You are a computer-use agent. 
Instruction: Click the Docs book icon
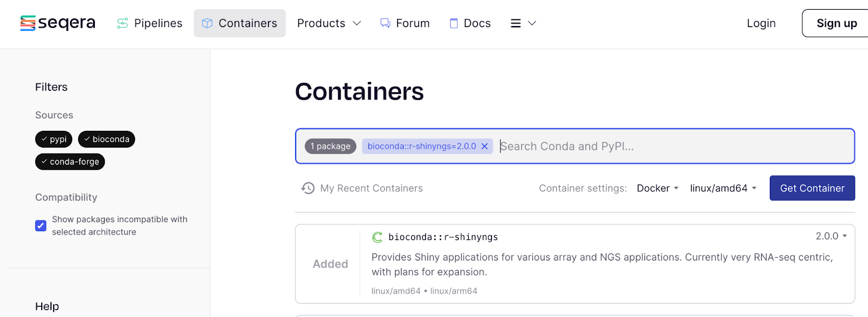pos(454,23)
